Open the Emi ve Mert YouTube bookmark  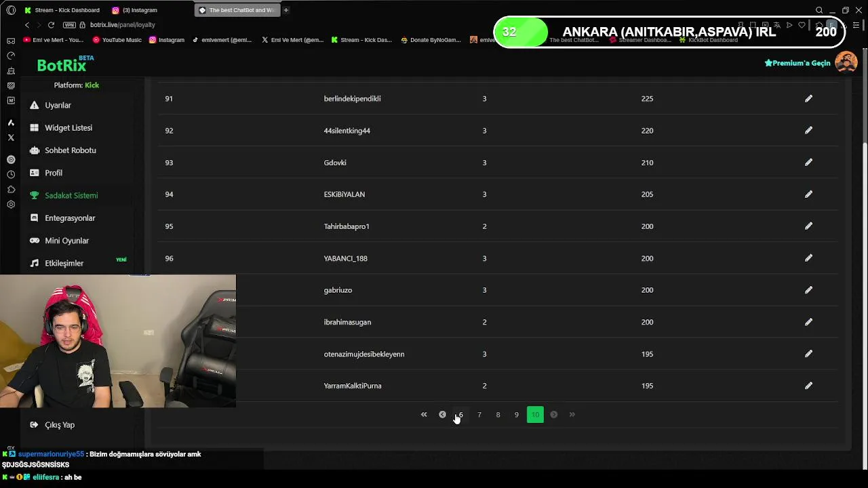(x=54, y=40)
